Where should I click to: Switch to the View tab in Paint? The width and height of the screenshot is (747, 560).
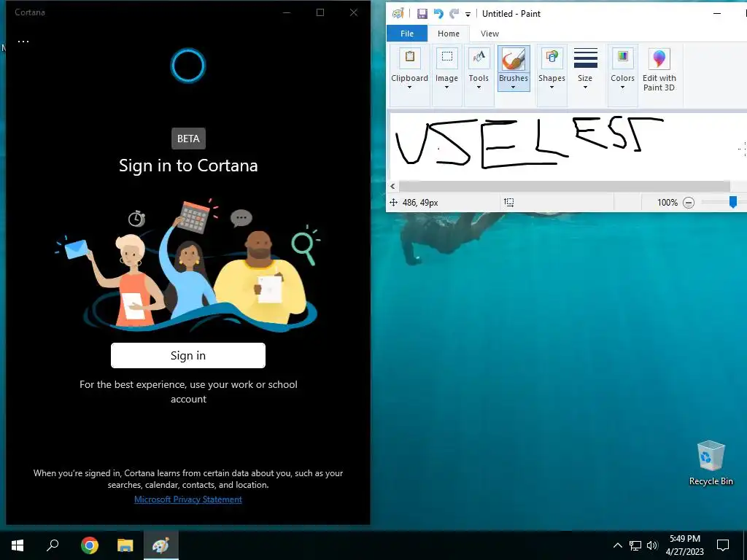coord(489,34)
